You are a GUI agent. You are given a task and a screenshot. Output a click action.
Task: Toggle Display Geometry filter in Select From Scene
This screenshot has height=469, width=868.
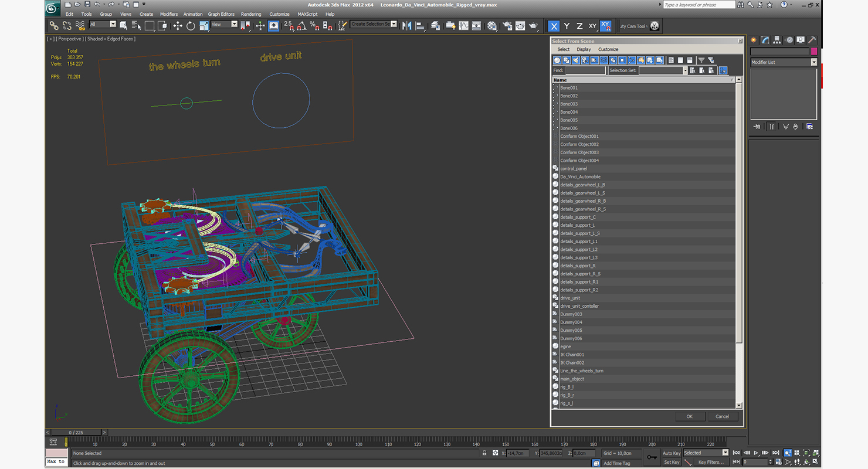coord(557,60)
